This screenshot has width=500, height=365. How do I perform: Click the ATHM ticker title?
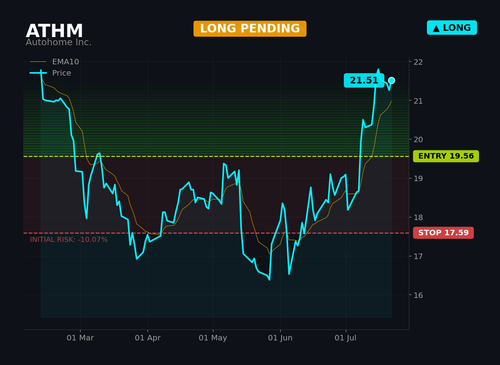(x=54, y=30)
